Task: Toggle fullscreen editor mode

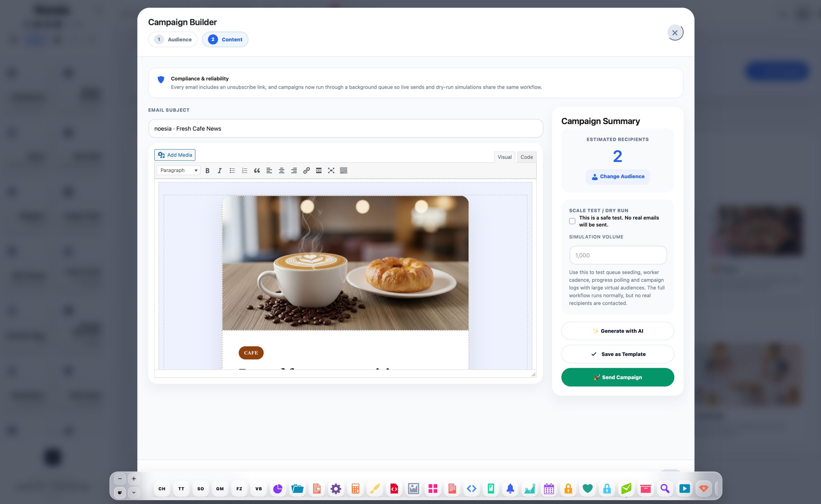Action: (x=331, y=170)
